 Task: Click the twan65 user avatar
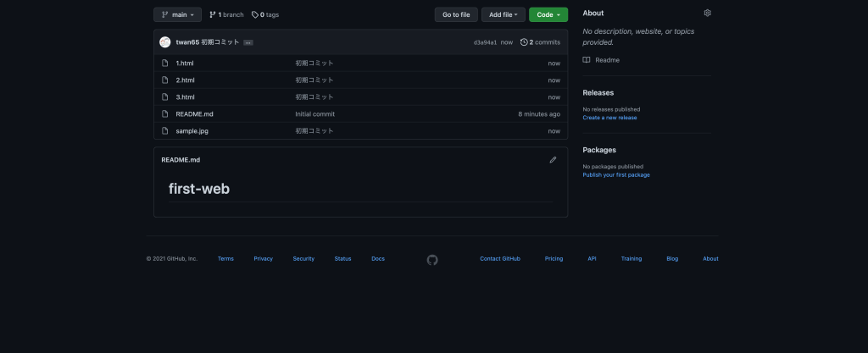tap(165, 41)
